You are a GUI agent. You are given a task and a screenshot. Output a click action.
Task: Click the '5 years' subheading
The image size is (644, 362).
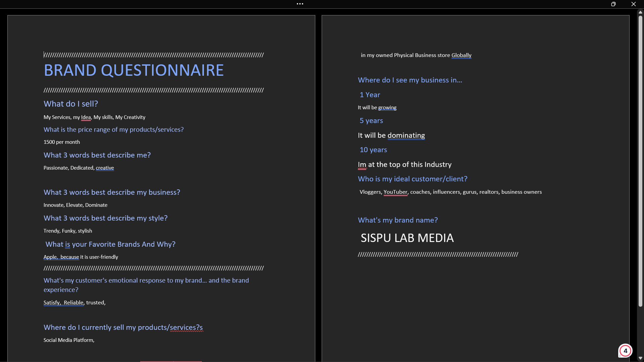click(x=371, y=121)
